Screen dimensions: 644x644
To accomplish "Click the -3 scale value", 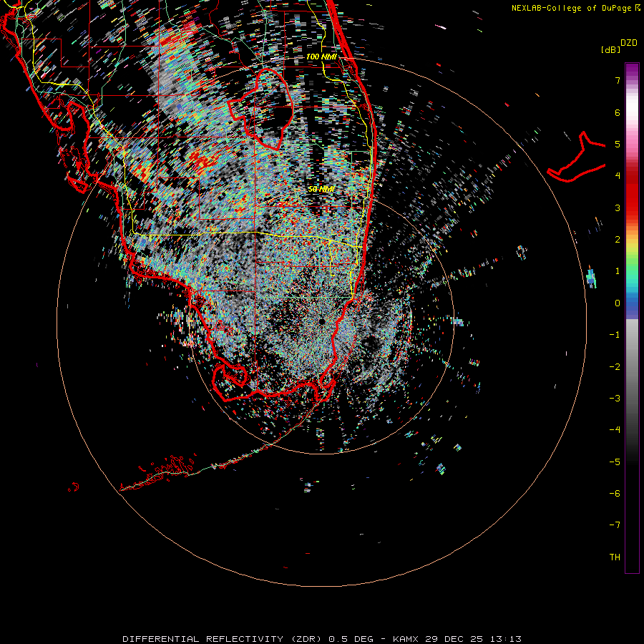I will [615, 399].
